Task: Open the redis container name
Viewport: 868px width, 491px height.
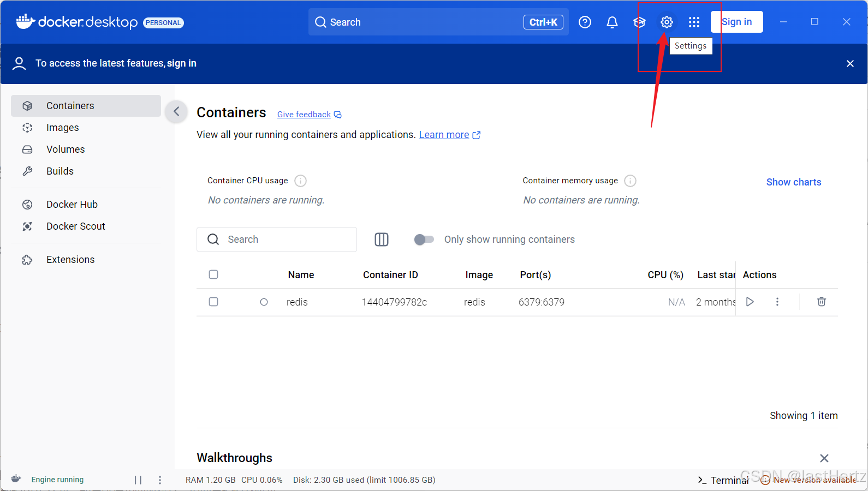Action: pyautogui.click(x=297, y=302)
